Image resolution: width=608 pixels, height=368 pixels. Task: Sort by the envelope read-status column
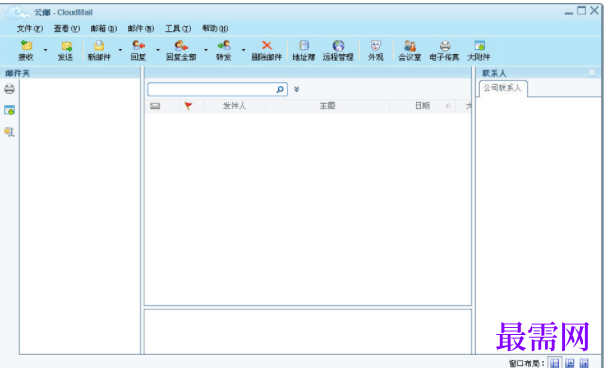coord(155,106)
